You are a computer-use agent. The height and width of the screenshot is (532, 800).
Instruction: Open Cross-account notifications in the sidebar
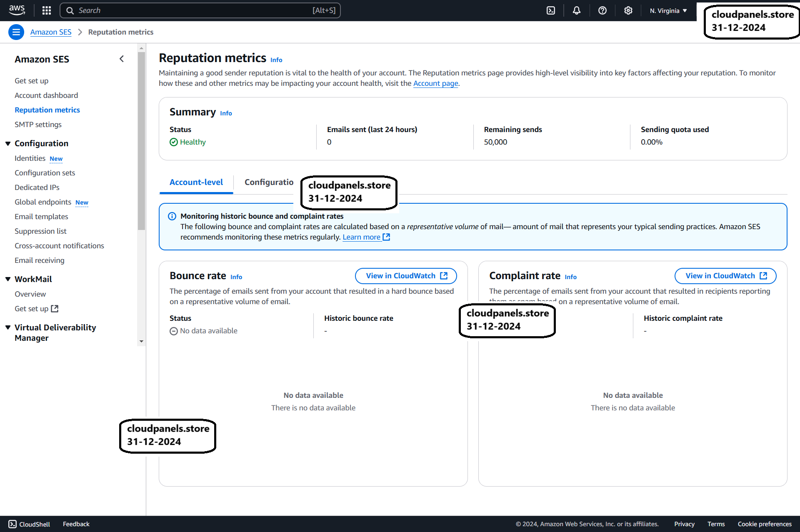coord(59,246)
